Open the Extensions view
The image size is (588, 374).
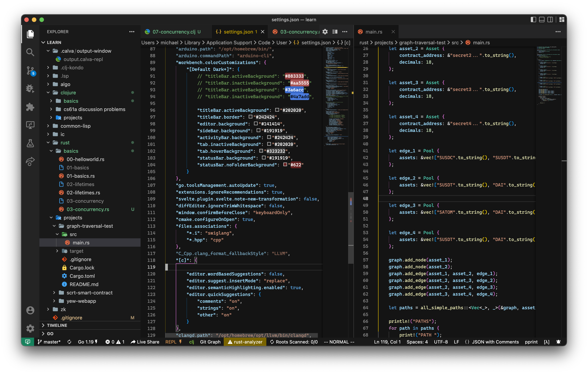(x=30, y=107)
